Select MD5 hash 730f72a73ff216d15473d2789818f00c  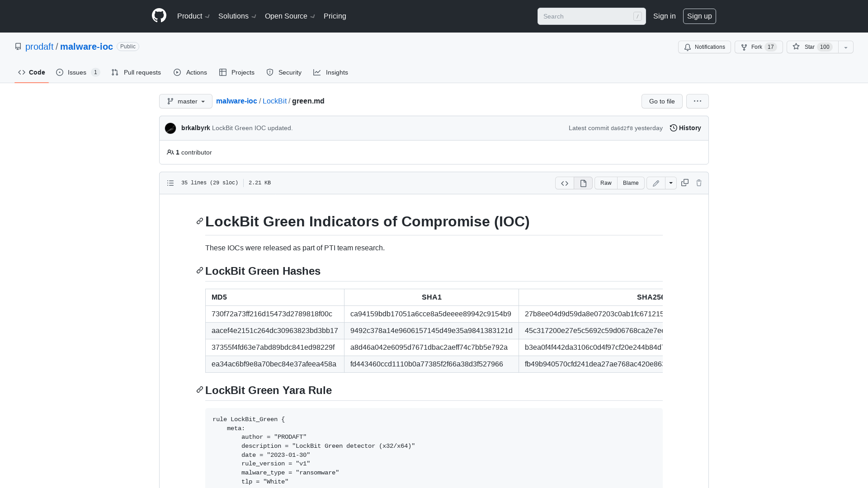point(272,314)
